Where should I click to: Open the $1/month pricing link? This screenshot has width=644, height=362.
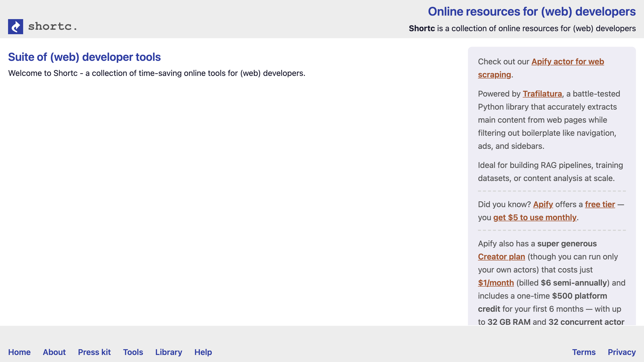(496, 283)
